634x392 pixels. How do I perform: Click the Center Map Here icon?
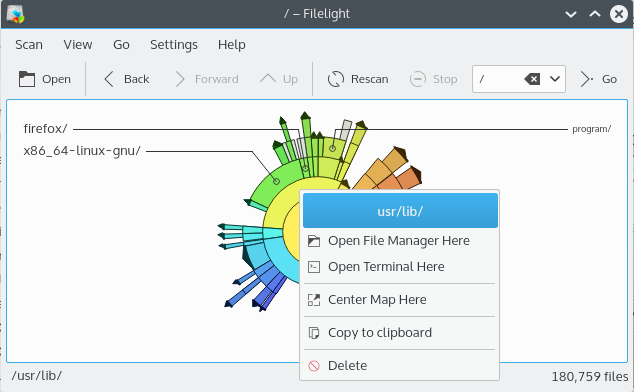(x=314, y=300)
